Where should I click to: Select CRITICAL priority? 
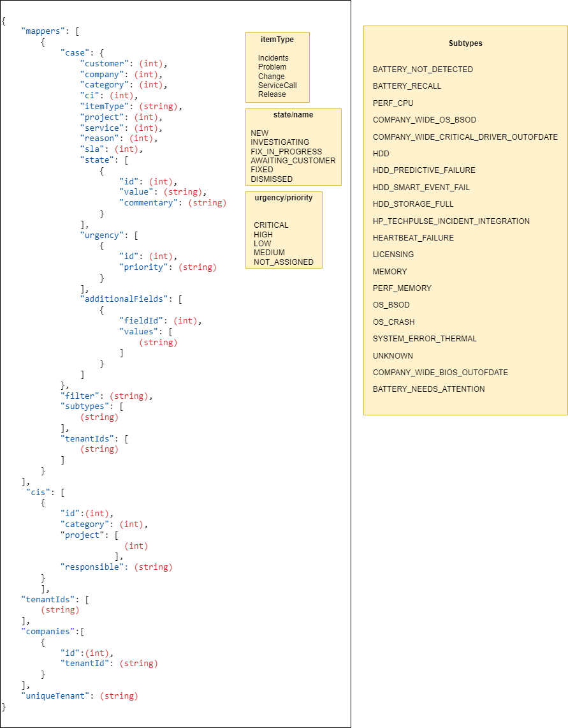click(271, 225)
